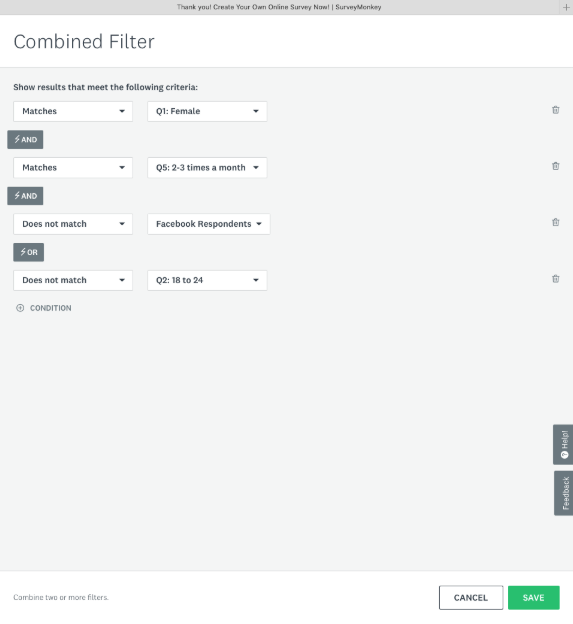
Task: Open the Q2: 18 to 24 dropdown
Action: (x=207, y=280)
